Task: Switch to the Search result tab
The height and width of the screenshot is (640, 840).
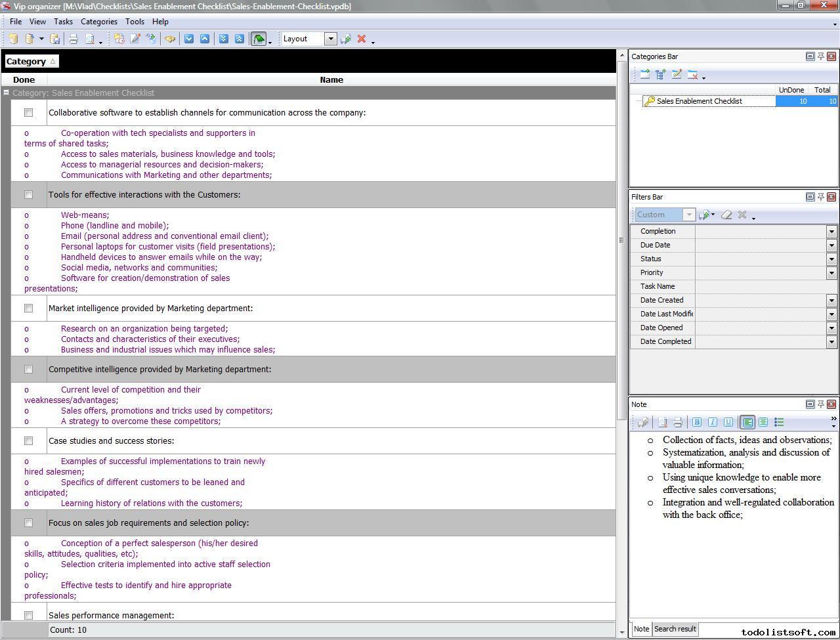Action: pyautogui.click(x=675, y=629)
